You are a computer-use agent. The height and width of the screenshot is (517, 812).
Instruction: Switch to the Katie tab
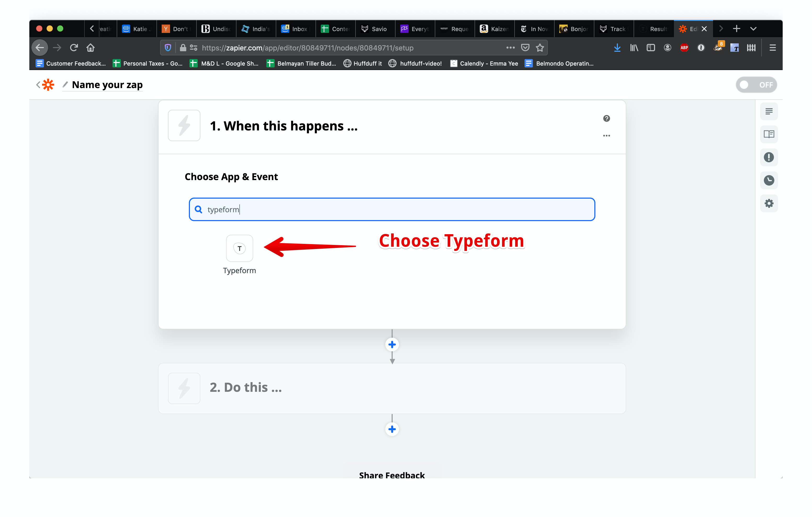137,29
